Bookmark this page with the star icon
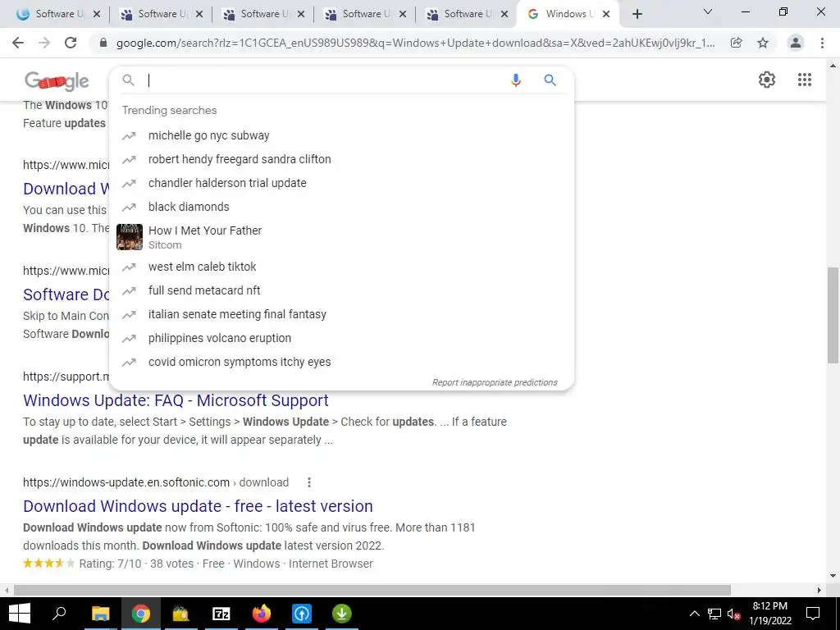 tap(763, 43)
